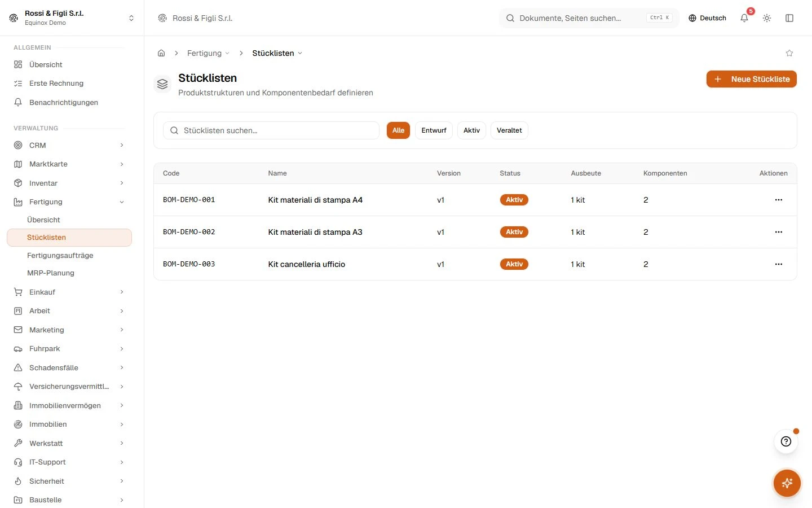Open the Fertigung breadcrumb dropdown
Viewport: 812px width, 508px height.
point(208,53)
